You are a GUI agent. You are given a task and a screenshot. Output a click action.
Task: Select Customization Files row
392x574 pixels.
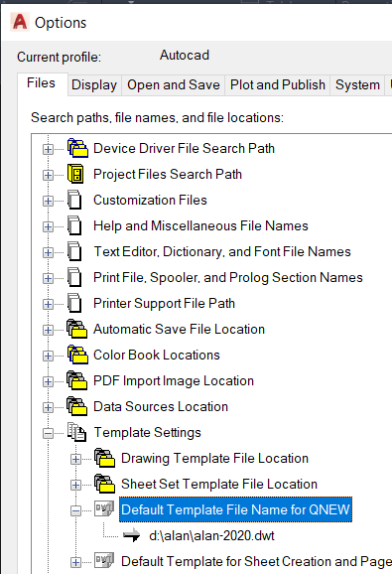[150, 200]
